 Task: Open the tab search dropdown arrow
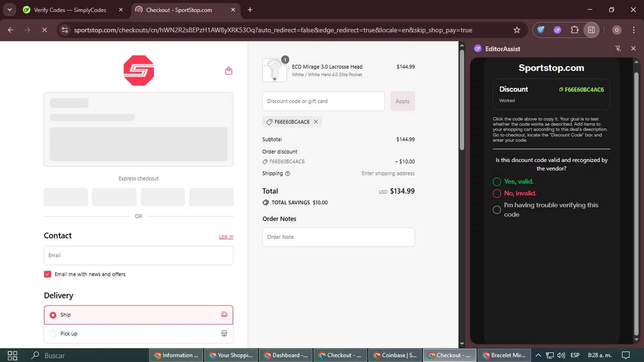tap(9, 9)
